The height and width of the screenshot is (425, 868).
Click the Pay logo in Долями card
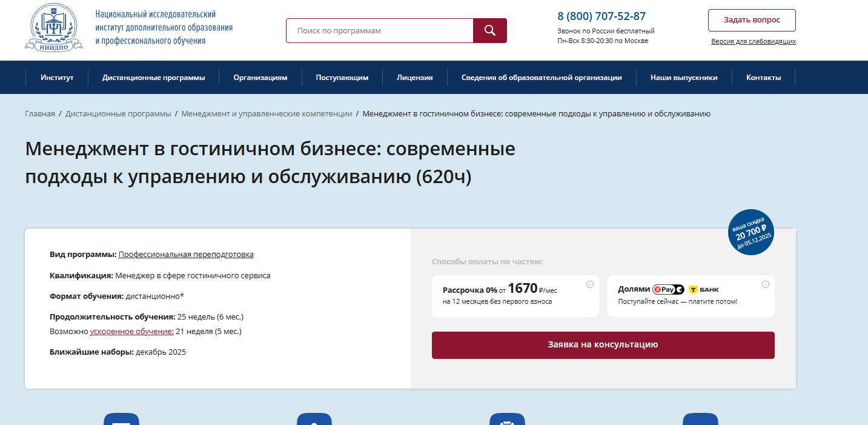(x=668, y=290)
